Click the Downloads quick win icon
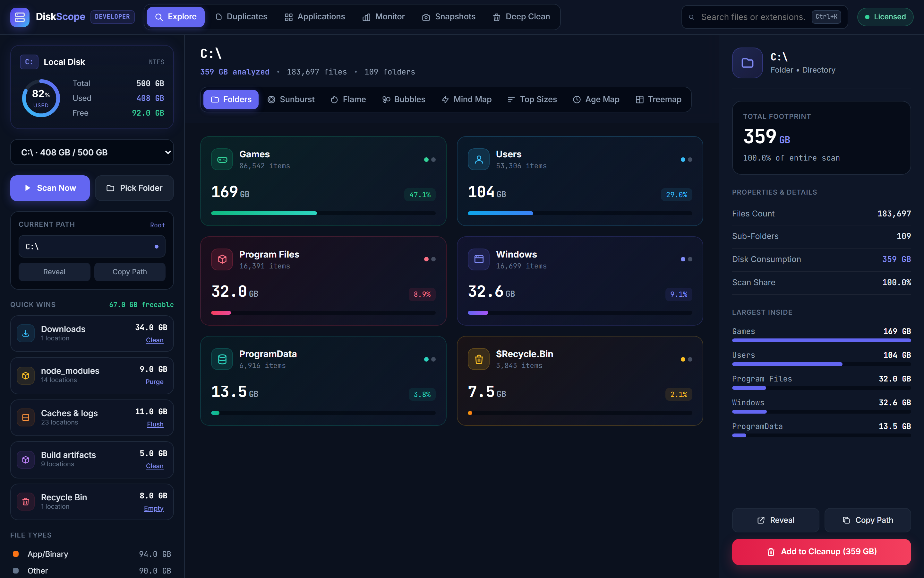The width and height of the screenshot is (924, 578). tap(26, 333)
